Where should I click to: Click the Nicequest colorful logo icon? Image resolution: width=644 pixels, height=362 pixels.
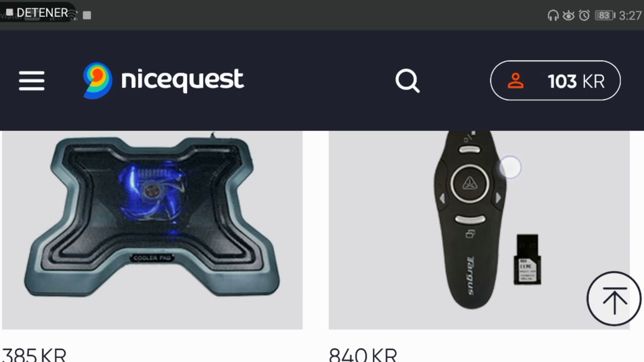tap(98, 80)
